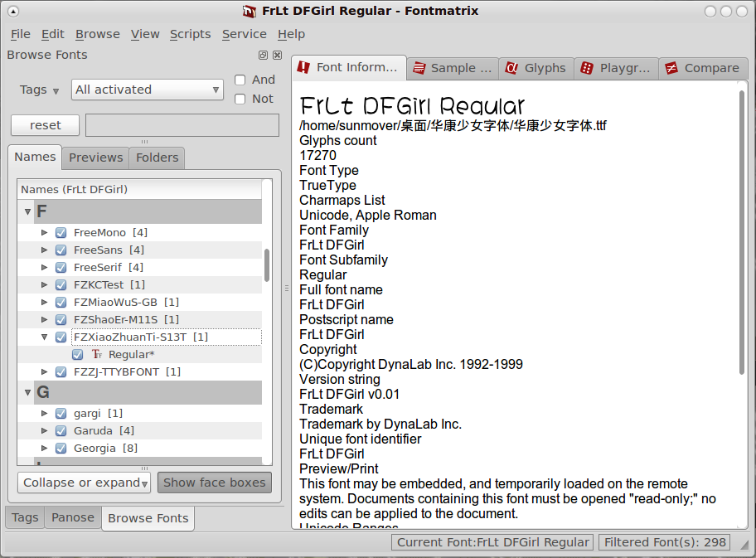The width and height of the screenshot is (756, 558).
Task: Click the Playground tab dice icon
Action: (x=587, y=68)
